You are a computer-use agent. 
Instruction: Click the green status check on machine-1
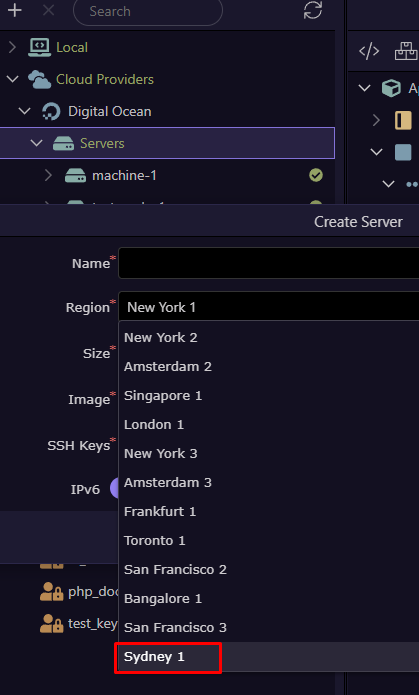coord(316,176)
